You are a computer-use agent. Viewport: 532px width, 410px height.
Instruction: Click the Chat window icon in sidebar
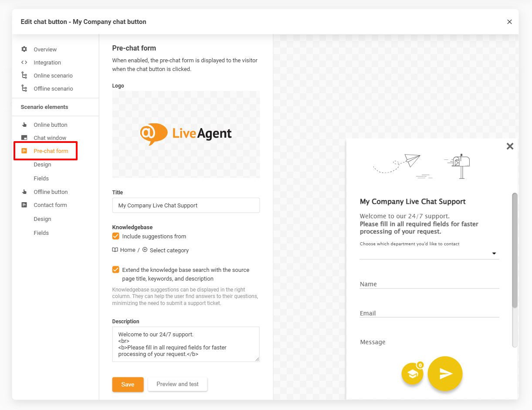click(24, 138)
